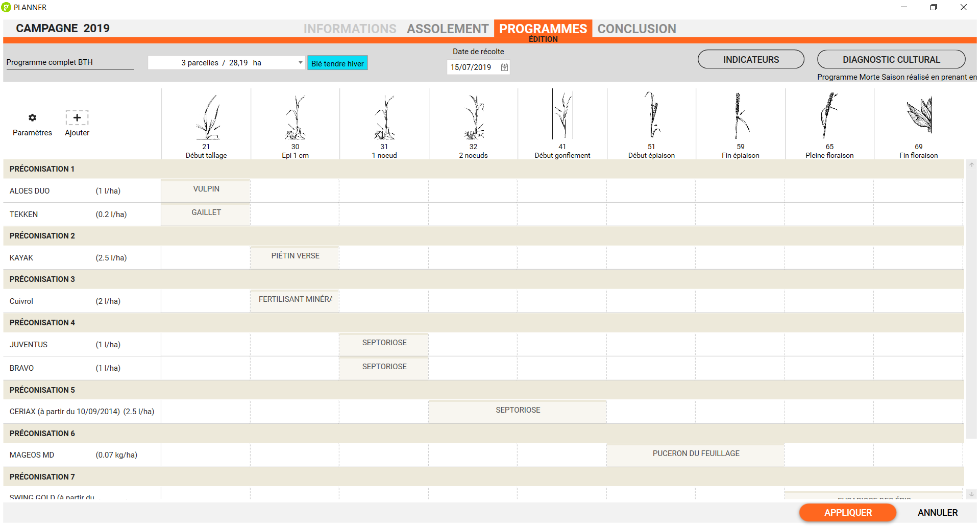The height and width of the screenshot is (526, 980).
Task: Click the Cuivrol product name
Action: pyautogui.click(x=21, y=301)
